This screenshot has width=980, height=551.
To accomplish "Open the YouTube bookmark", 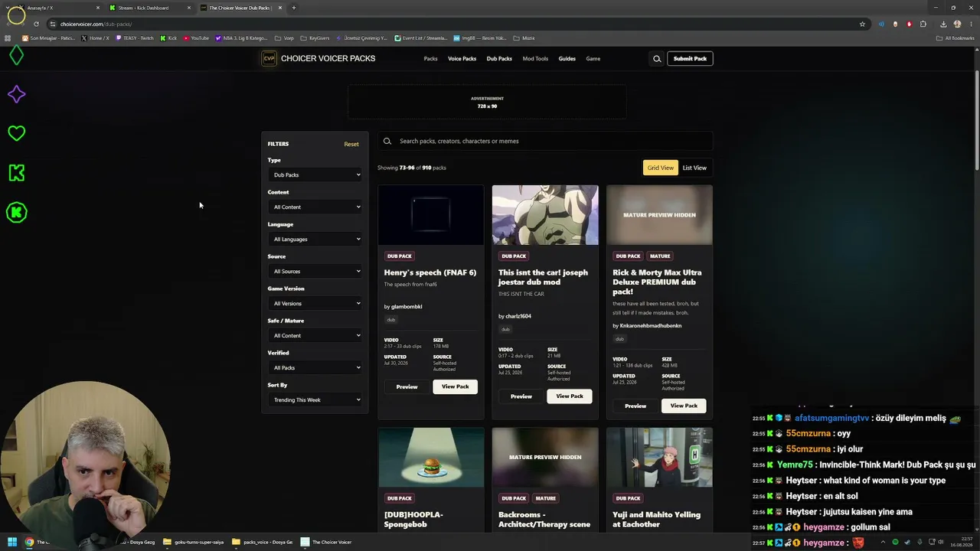I will click(197, 37).
